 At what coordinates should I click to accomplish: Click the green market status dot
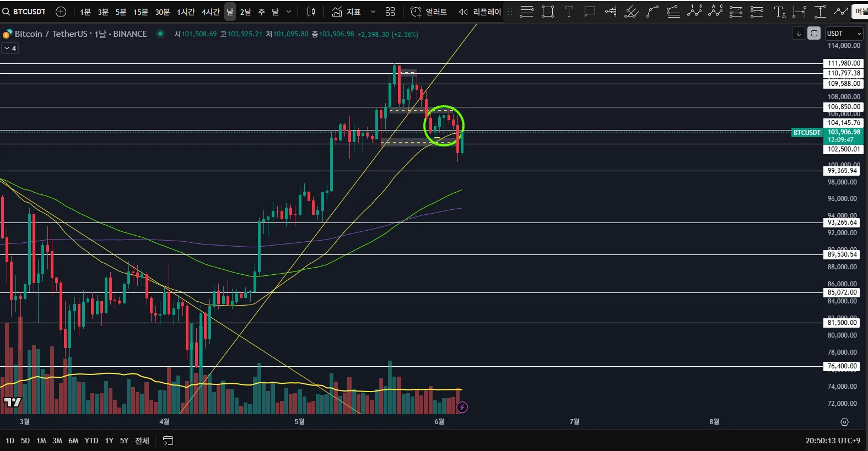coord(160,34)
